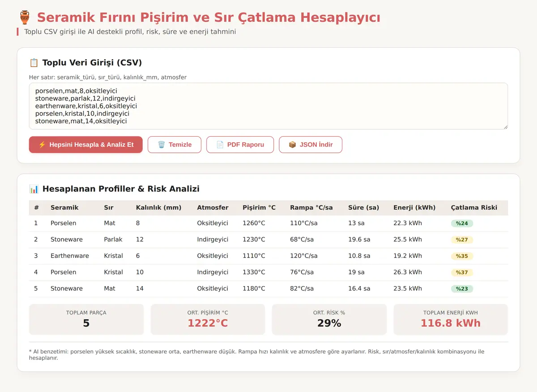Click CSV line stoneware,parlak,12,indirgeyici
Image resolution: width=537 pixels, height=392 pixels.
pyautogui.click(x=85, y=98)
